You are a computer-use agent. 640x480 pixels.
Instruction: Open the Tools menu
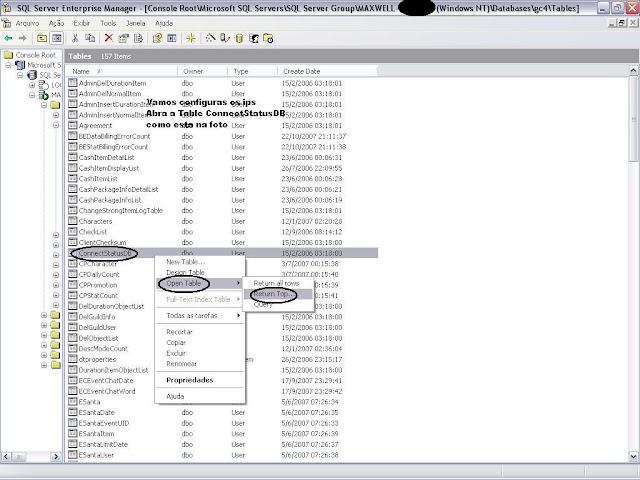[x=108, y=23]
